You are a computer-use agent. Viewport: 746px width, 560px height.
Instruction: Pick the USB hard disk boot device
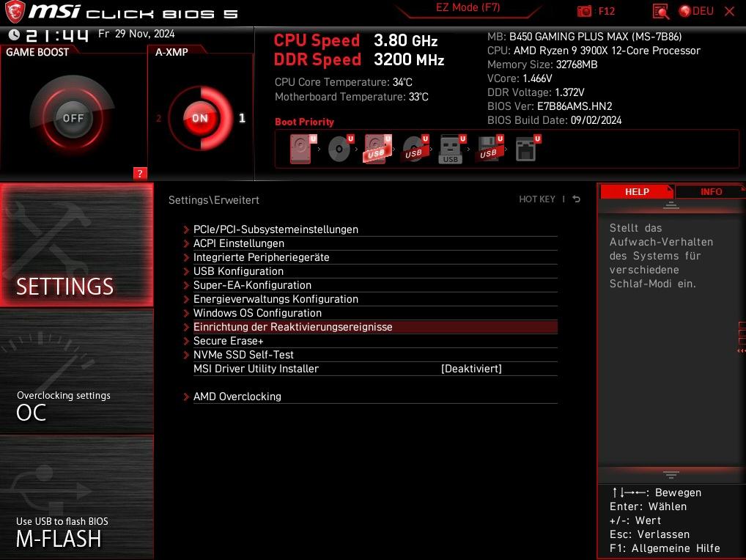[378, 149]
